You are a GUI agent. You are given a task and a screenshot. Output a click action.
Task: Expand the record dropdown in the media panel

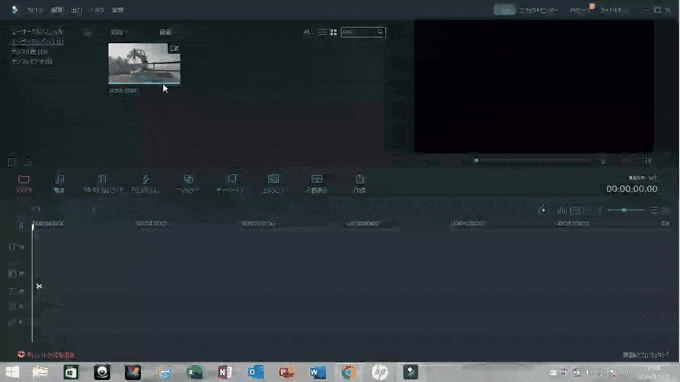click(x=167, y=32)
